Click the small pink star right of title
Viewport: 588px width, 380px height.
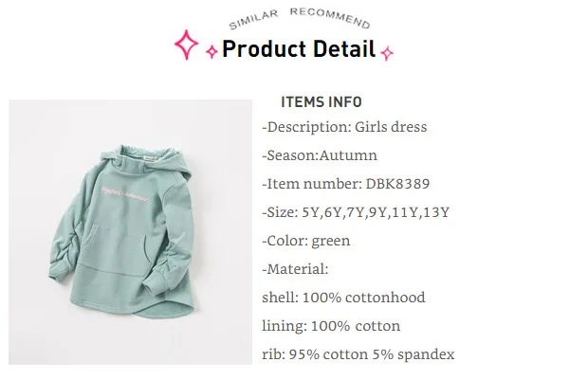pos(387,53)
